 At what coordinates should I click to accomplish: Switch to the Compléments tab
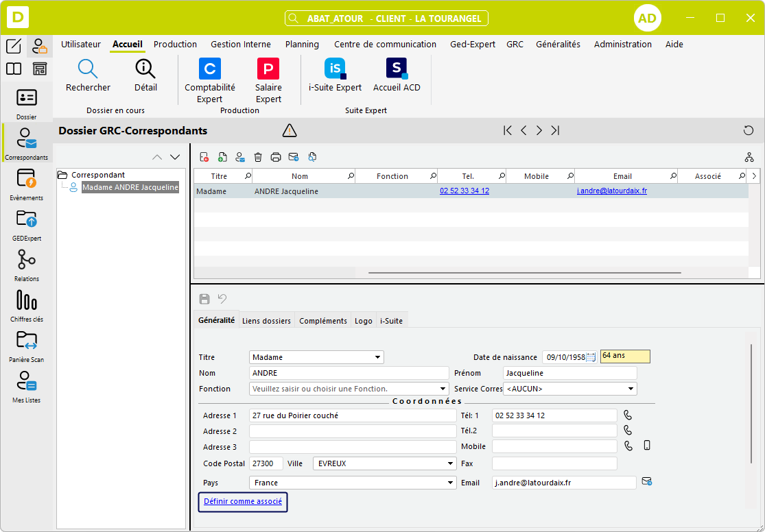click(x=323, y=321)
